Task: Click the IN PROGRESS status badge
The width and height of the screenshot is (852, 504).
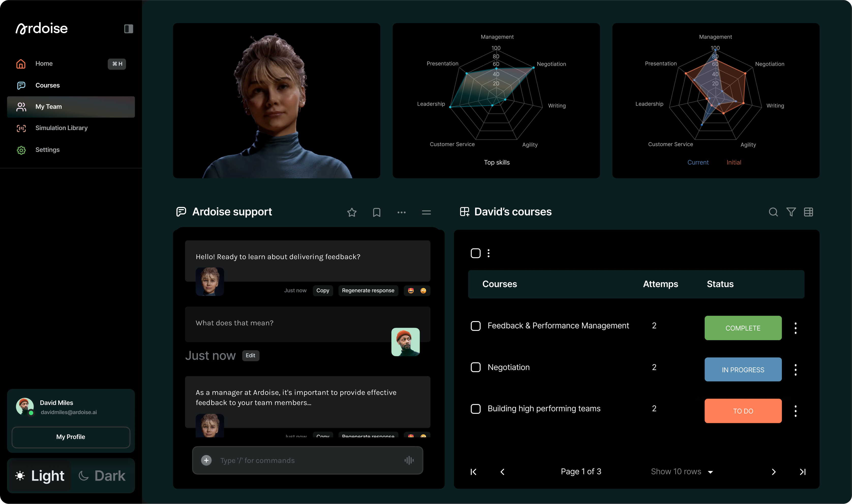Action: click(x=743, y=370)
